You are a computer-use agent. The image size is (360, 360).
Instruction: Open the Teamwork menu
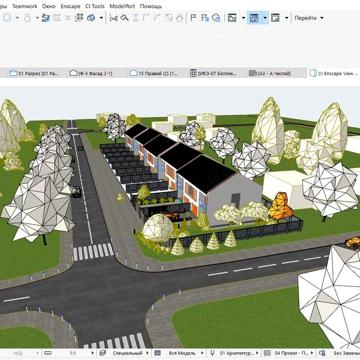pos(25,6)
